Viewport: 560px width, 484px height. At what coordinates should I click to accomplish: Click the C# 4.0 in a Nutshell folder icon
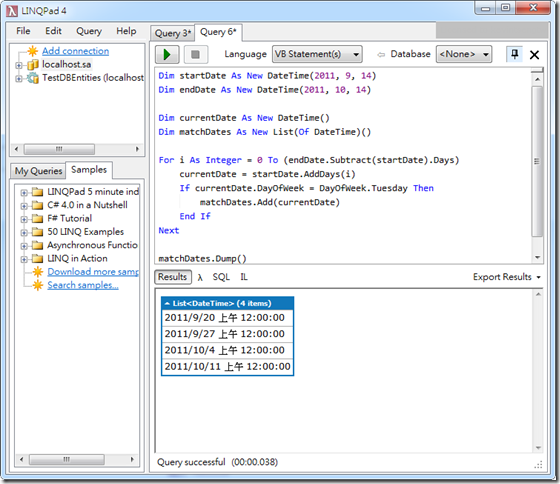tap(37, 205)
